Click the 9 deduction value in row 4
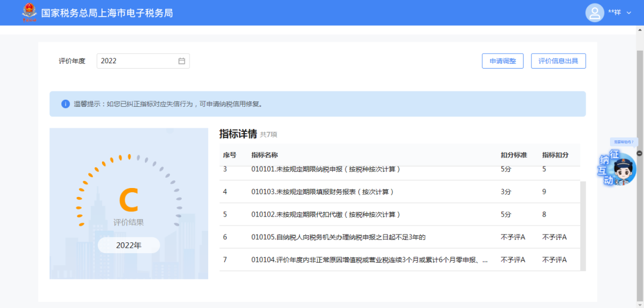 click(x=544, y=192)
